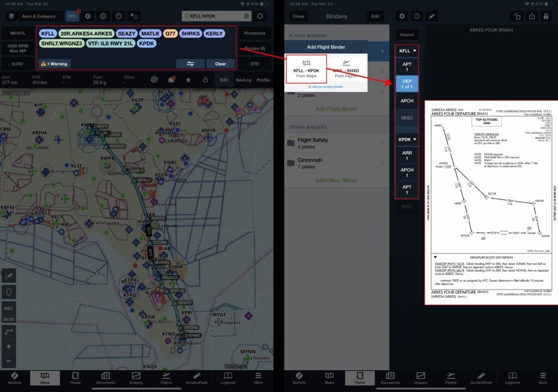The width and height of the screenshot is (558, 392).
Task: Select the map annotation pencil tool
Action: click(x=9, y=276)
